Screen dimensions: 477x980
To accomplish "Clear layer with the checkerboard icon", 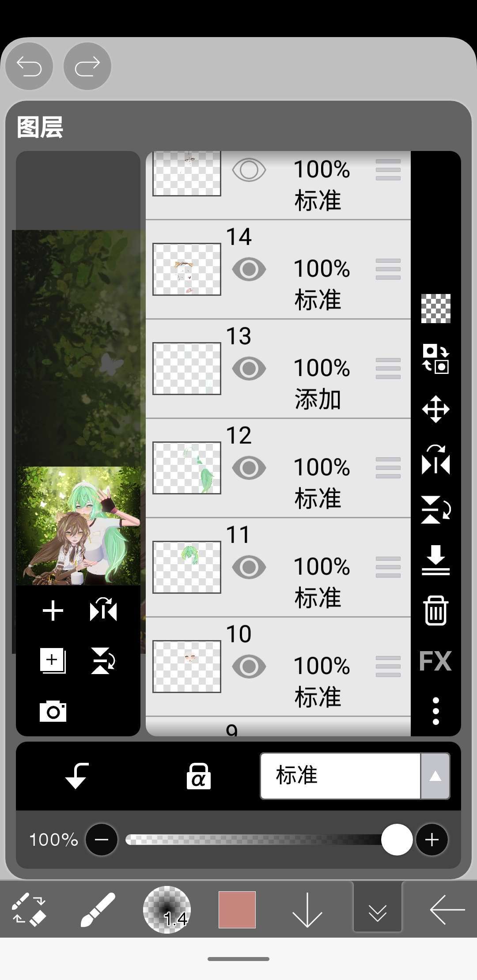I will (435, 308).
